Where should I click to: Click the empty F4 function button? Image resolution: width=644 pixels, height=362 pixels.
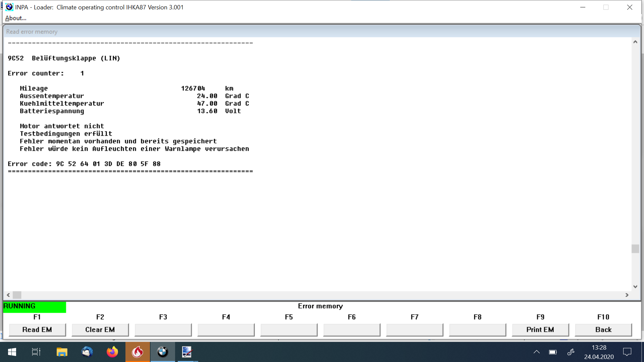click(226, 330)
